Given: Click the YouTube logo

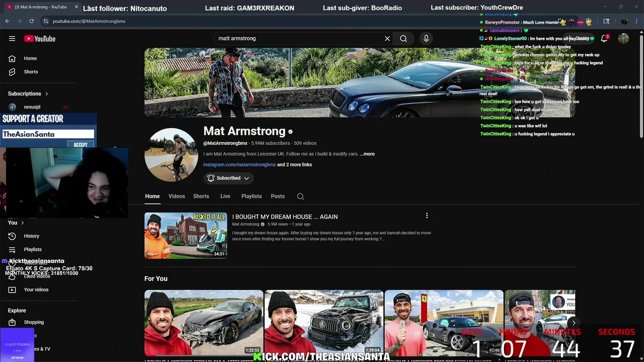Looking at the screenshot, I should tap(39, 39).
